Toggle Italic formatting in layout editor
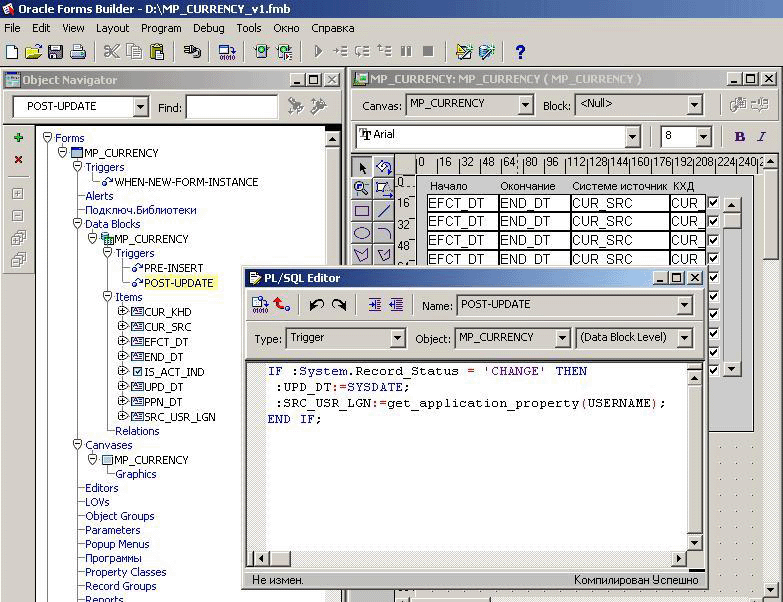The image size is (783, 602). (x=762, y=136)
